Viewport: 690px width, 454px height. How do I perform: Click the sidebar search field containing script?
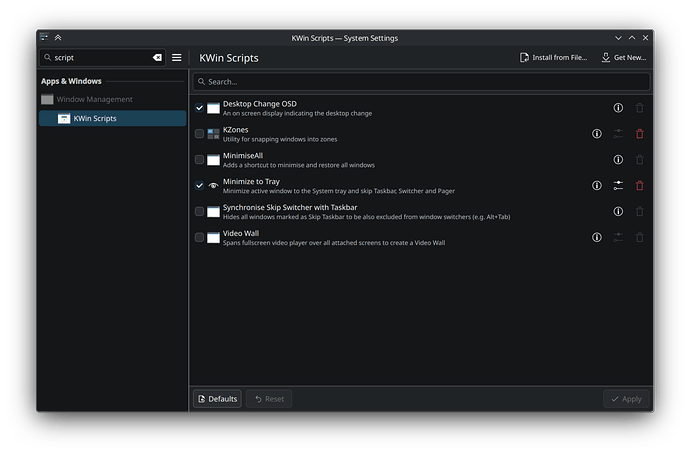point(102,58)
